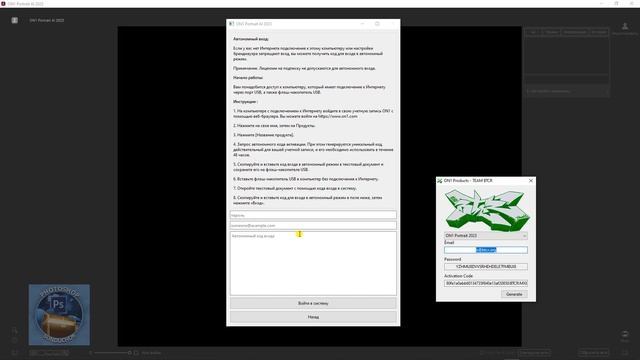640x360 pixels.
Task: Click the thumbnail size slider in bottom bar
Action: coord(112,353)
